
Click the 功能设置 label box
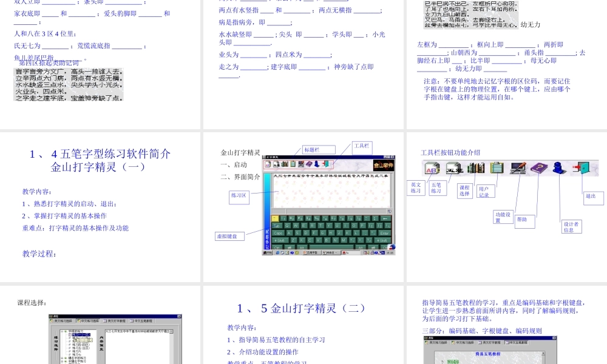(504, 217)
